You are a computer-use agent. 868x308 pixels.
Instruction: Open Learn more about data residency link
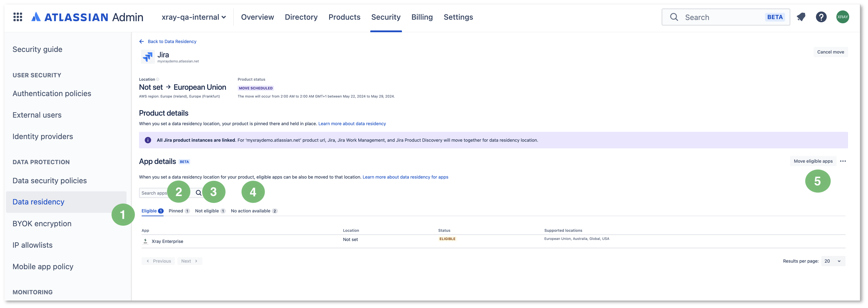(352, 124)
